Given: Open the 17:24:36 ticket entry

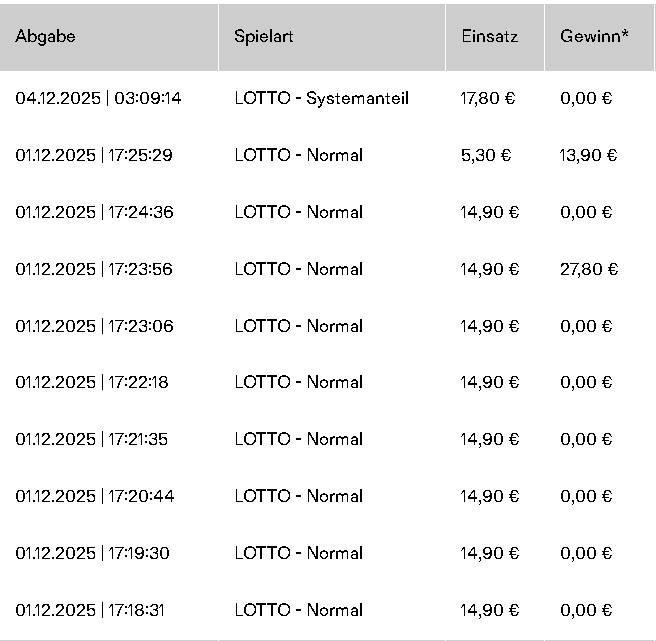Looking at the screenshot, I should tap(94, 212).
